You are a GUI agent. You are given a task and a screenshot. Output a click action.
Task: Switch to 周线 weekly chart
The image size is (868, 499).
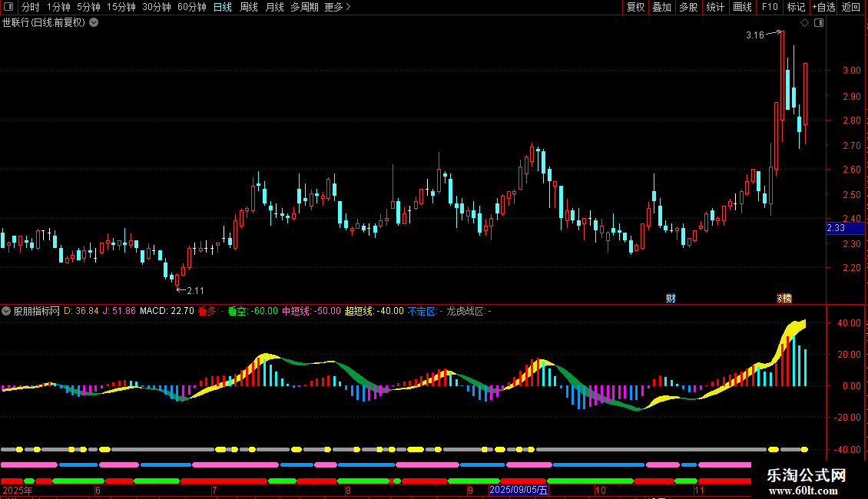pos(249,7)
